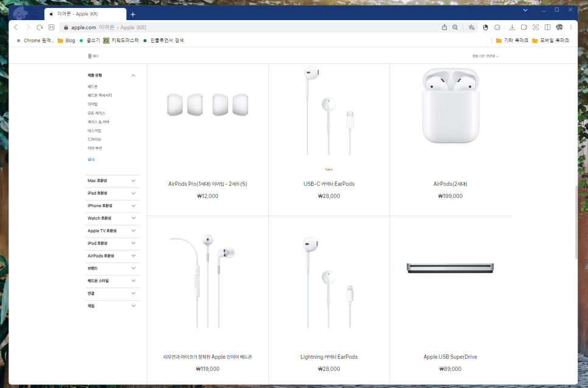The width and height of the screenshot is (588, 388).
Task: Open the share icon in address bar
Action: [x=444, y=27]
